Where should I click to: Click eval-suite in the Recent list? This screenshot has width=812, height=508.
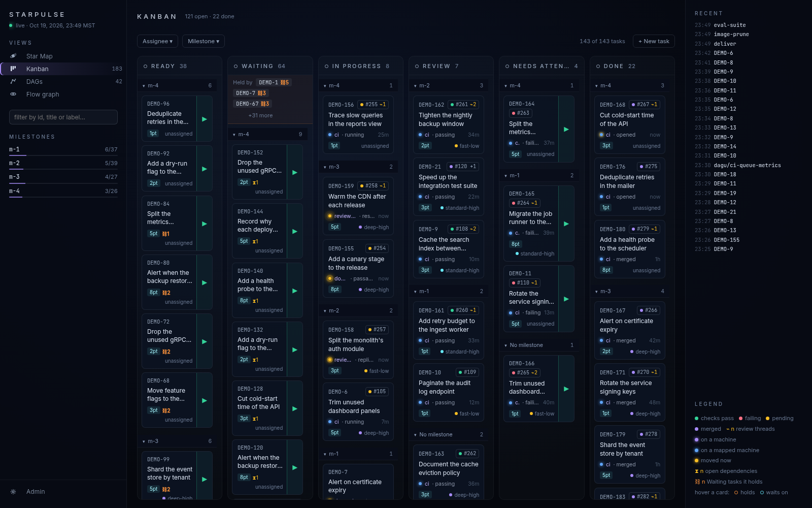click(x=730, y=25)
